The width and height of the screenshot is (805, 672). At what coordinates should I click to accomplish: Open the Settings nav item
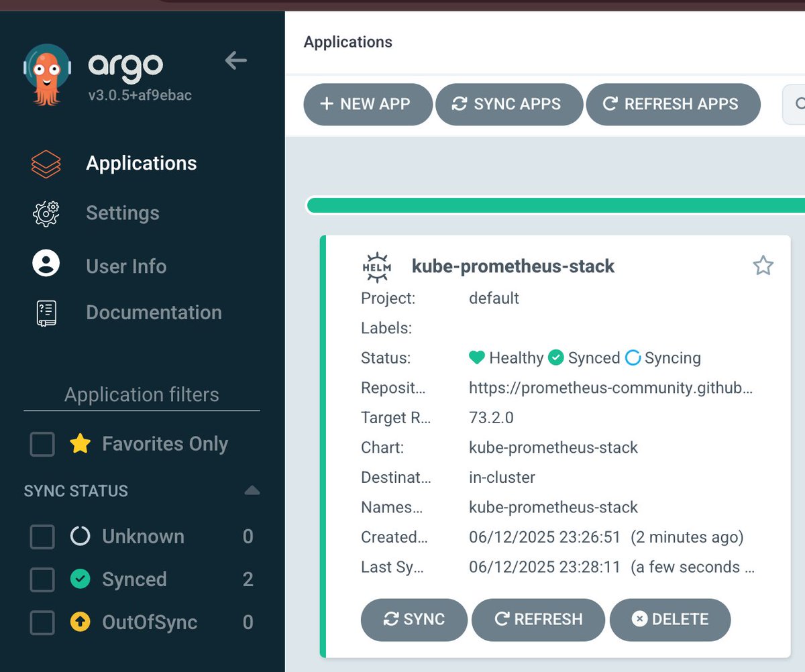[123, 213]
